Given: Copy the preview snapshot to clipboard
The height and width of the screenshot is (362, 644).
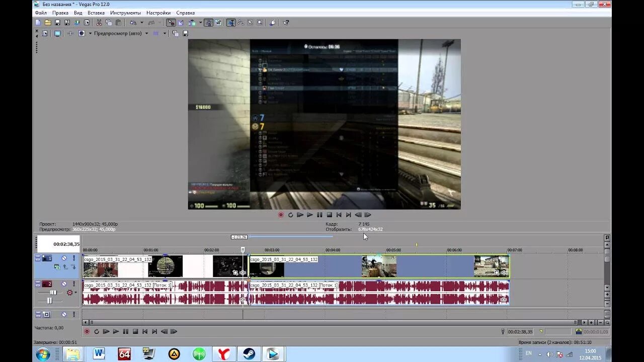Looking at the screenshot, I should [176, 33].
